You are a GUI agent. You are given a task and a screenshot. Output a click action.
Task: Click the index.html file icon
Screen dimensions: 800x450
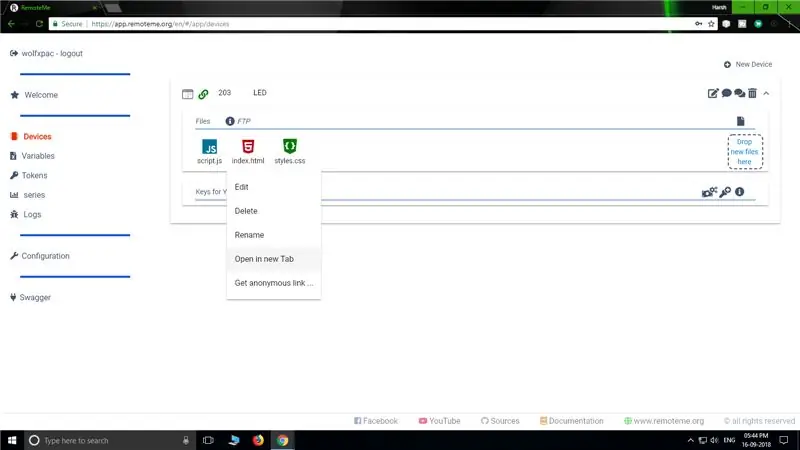coord(248,146)
